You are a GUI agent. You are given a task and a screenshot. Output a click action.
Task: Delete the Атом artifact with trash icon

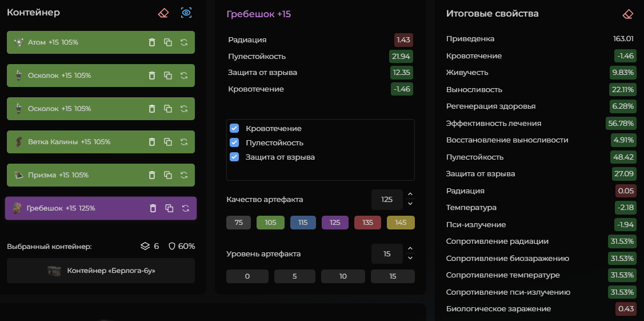pos(152,42)
